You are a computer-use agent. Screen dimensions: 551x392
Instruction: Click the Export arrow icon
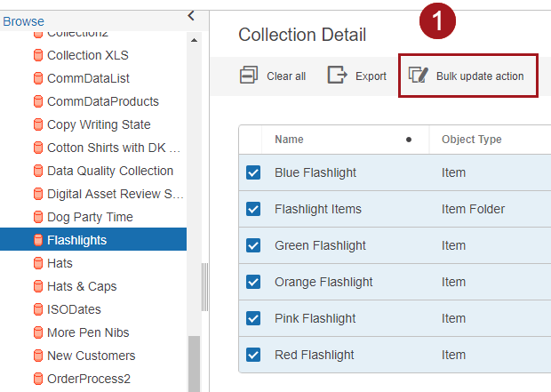pyautogui.click(x=337, y=76)
